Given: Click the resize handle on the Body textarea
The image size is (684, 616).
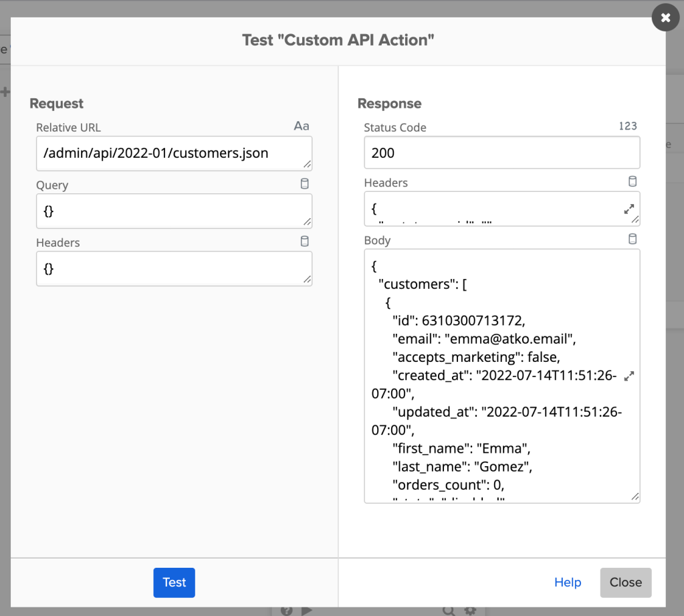Looking at the screenshot, I should coord(635,496).
